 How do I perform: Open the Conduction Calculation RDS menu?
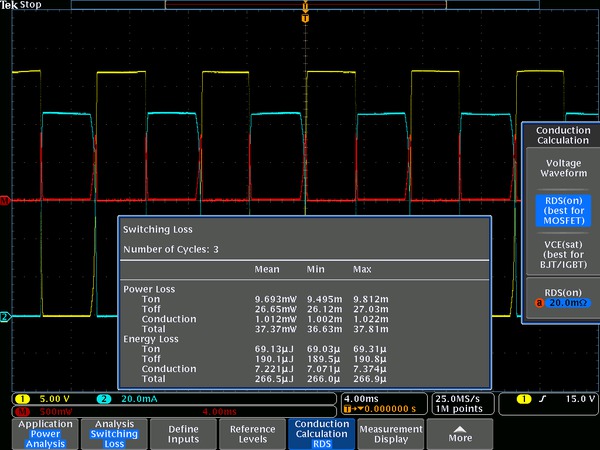click(x=321, y=433)
